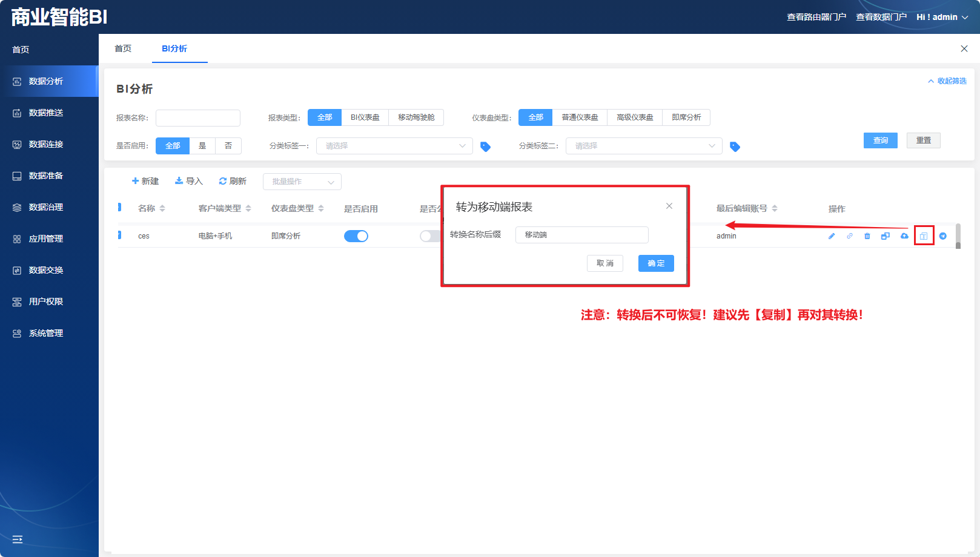Sort by 最后编辑账号 column arrows
The height and width of the screenshot is (557, 980).
pos(775,208)
